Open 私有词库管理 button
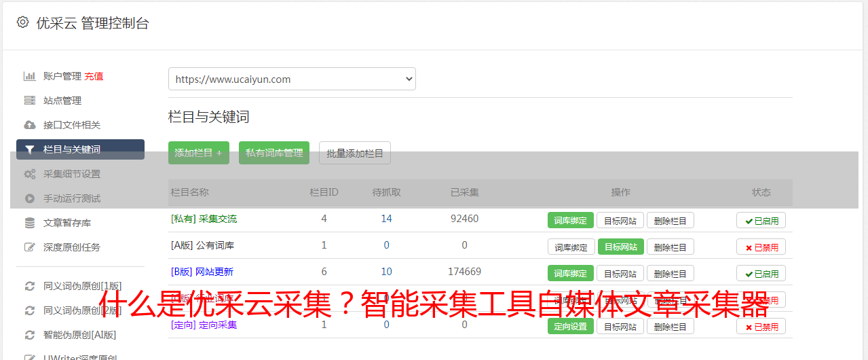This screenshot has width=868, height=360. coord(274,153)
